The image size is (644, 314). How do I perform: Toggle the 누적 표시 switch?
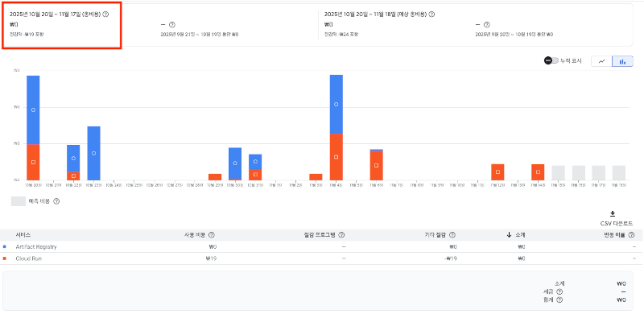tap(551, 61)
